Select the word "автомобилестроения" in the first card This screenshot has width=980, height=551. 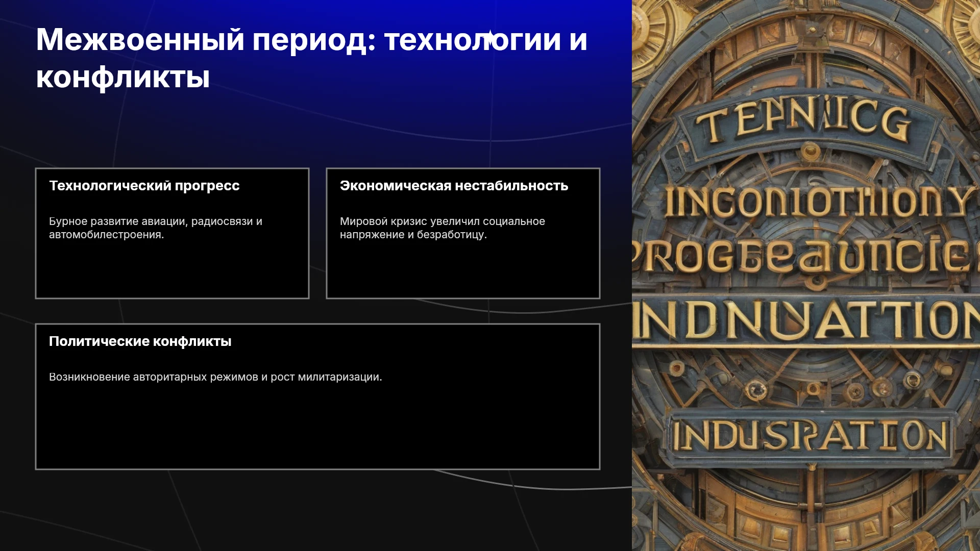coord(105,235)
